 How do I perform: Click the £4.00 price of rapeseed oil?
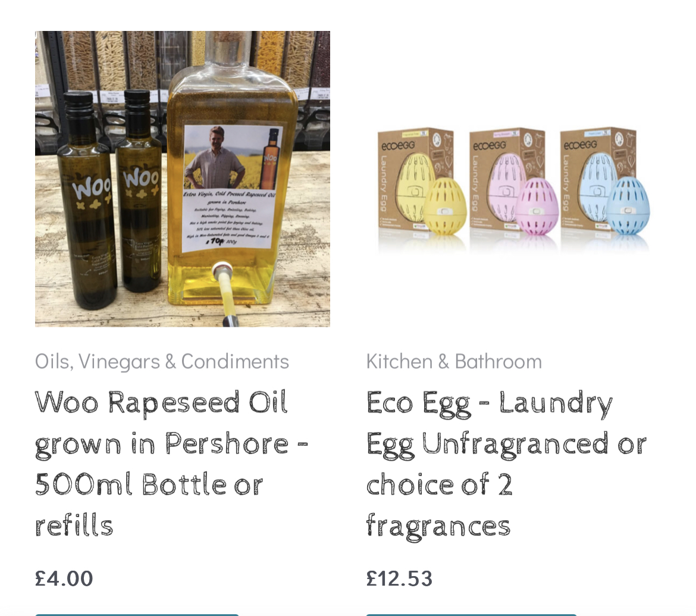[64, 579]
